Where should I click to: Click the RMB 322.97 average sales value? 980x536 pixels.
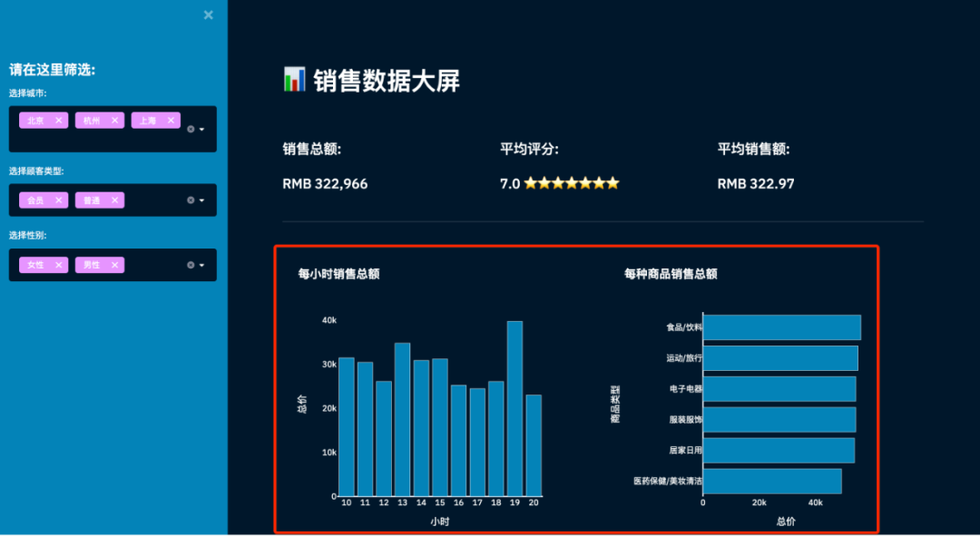[756, 184]
